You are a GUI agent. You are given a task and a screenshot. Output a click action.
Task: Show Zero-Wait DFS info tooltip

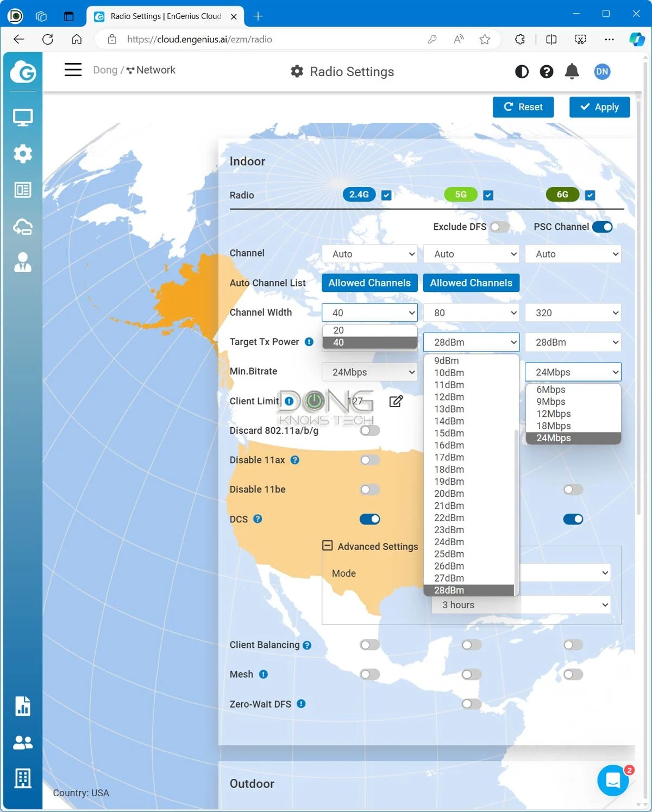[x=301, y=704]
